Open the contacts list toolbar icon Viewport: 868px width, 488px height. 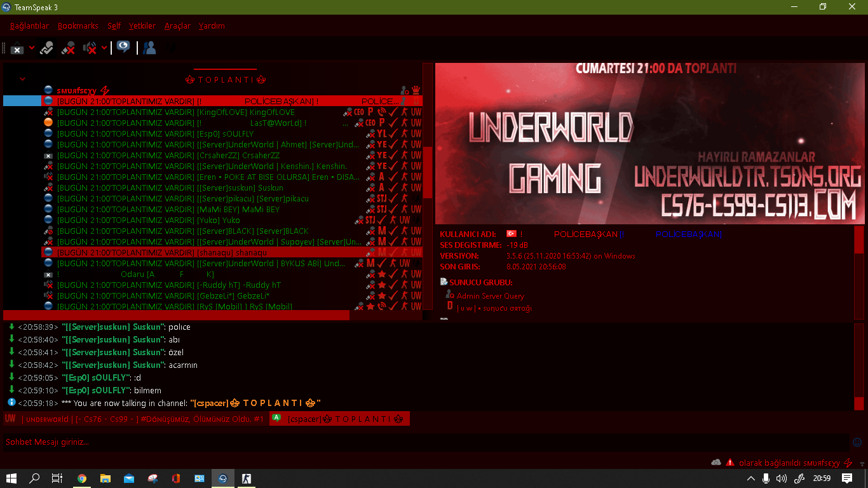[150, 48]
